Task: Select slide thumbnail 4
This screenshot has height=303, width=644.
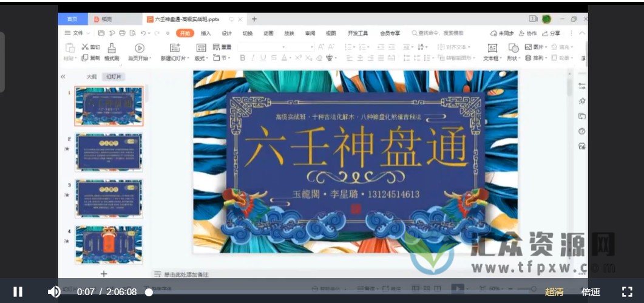Action: 109,245
